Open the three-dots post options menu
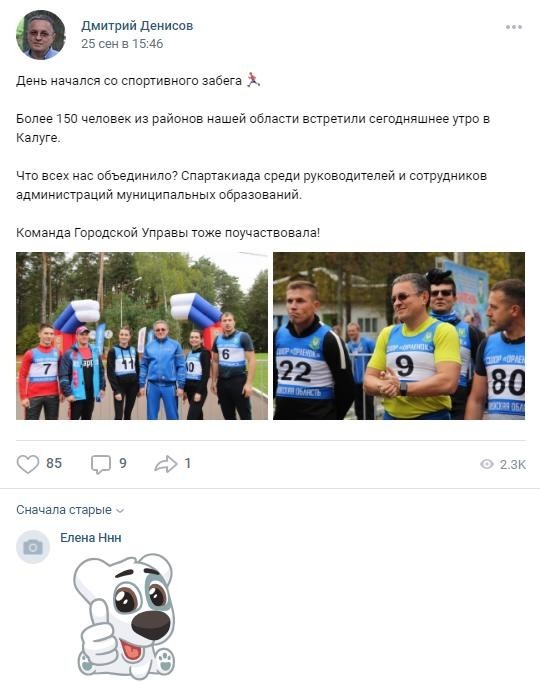This screenshot has height=682, width=540. coord(513,27)
